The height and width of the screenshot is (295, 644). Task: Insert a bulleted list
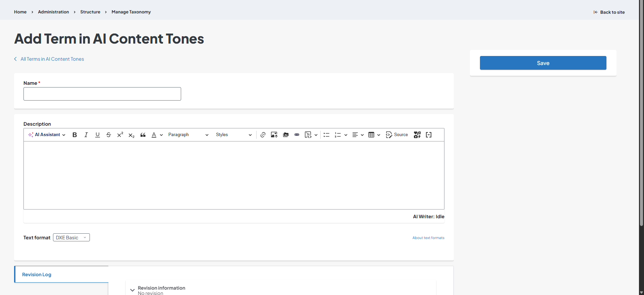point(326,135)
